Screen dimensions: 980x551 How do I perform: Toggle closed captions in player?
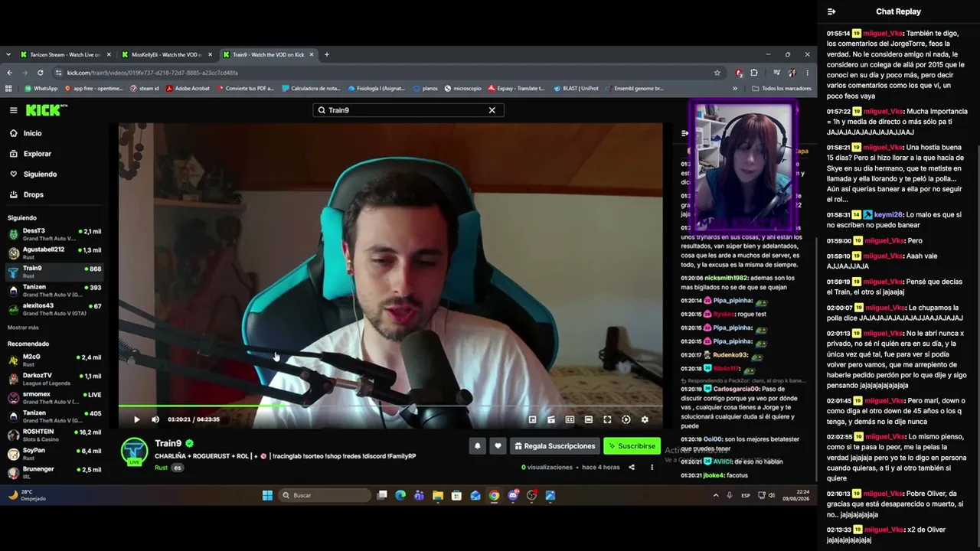(x=570, y=419)
